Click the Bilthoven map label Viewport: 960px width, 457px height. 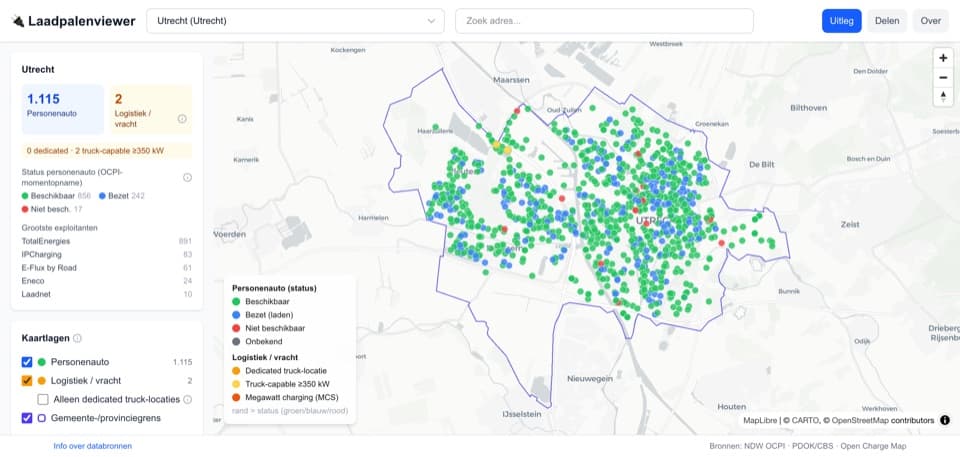tap(808, 107)
